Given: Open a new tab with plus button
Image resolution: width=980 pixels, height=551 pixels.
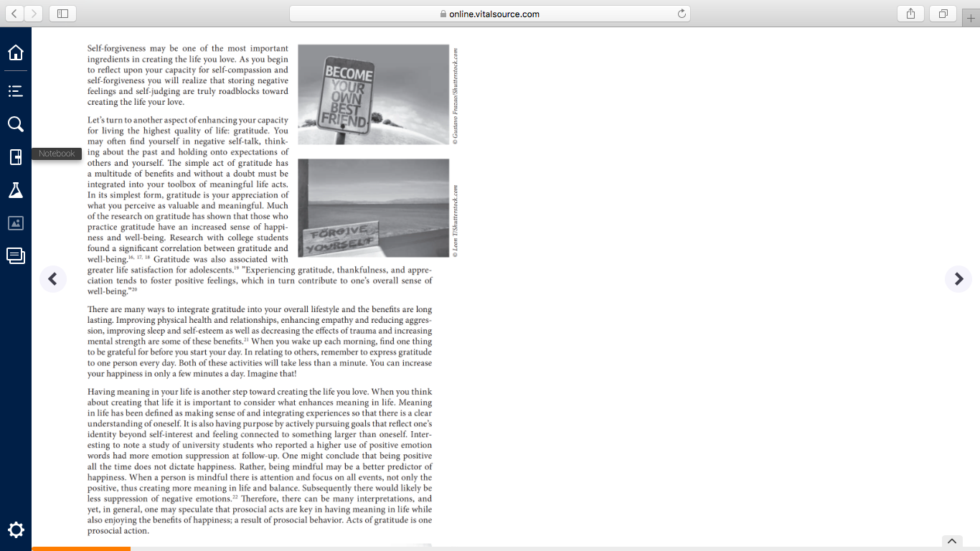Looking at the screenshot, I should pos(971,19).
